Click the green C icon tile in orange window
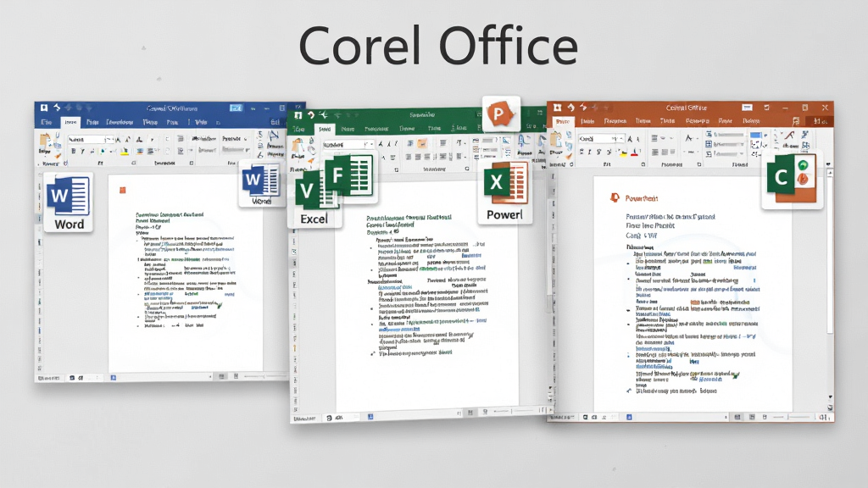This screenshot has width=868, height=488. (792, 178)
